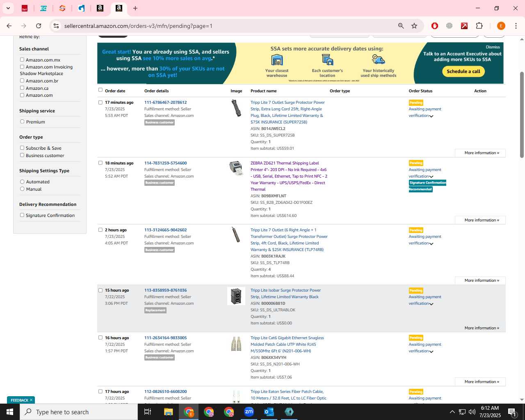Close the FEEDBACK widget
525x420 pixels.
tap(31, 400)
